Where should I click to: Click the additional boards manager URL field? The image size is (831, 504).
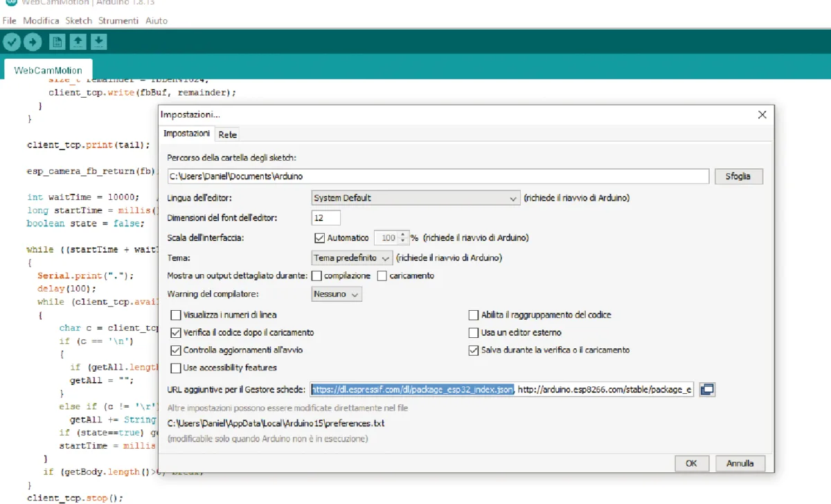tap(501, 389)
